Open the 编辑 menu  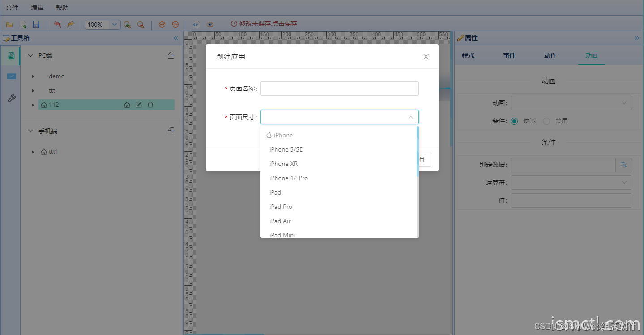coord(37,8)
